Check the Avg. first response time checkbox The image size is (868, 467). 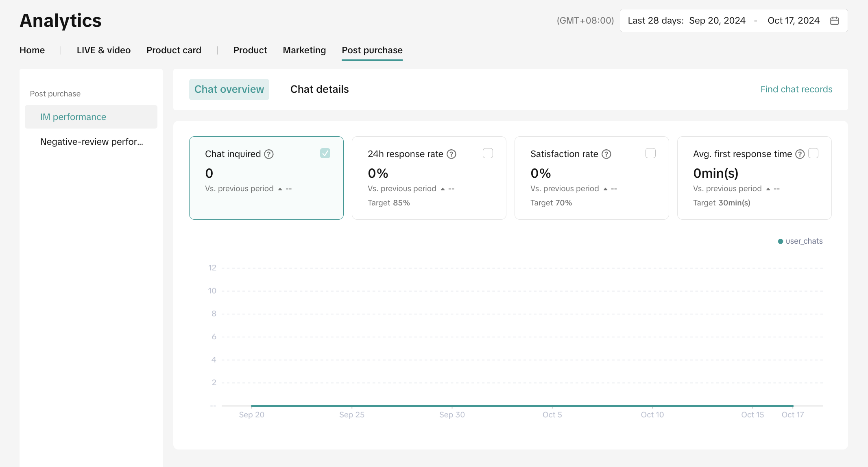click(x=813, y=153)
